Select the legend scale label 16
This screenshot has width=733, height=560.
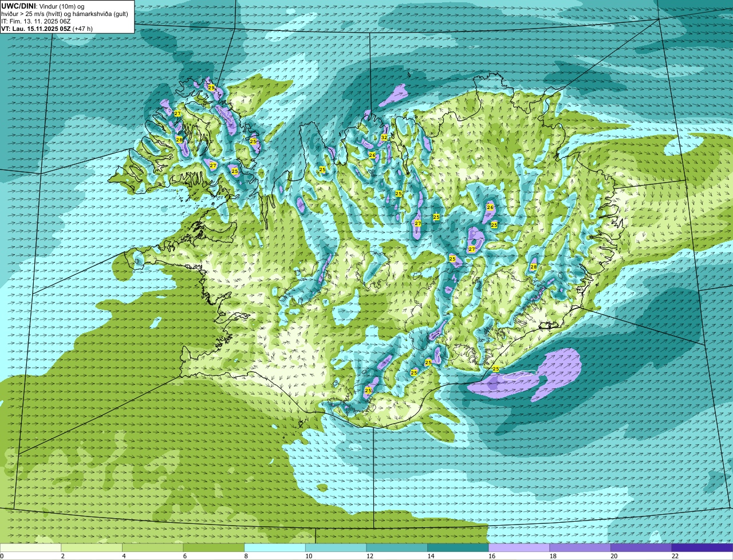coord(492,556)
